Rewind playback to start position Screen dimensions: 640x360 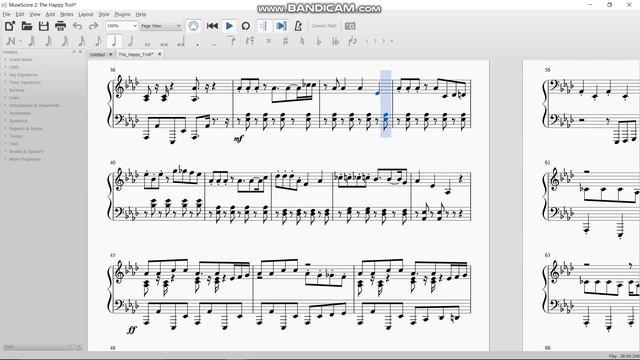tap(212, 26)
